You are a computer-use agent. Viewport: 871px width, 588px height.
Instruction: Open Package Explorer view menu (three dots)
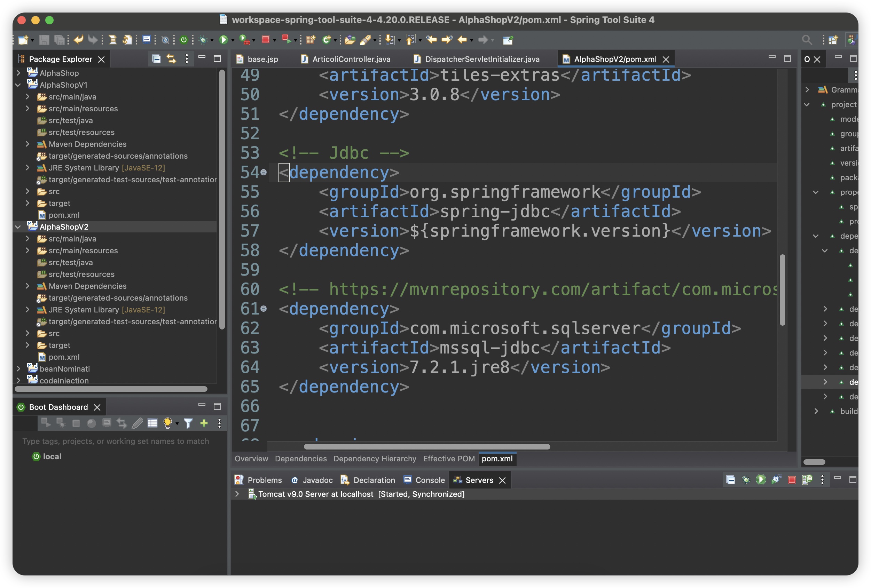coord(187,59)
